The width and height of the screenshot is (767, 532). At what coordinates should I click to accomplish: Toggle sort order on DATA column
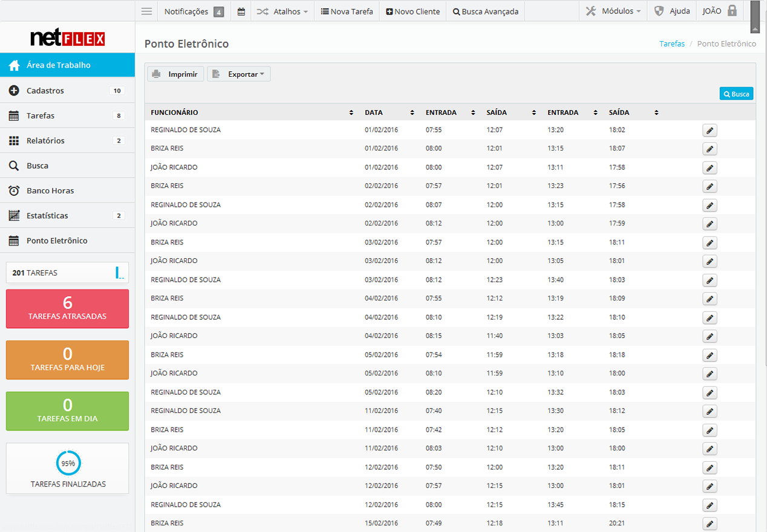(x=412, y=112)
